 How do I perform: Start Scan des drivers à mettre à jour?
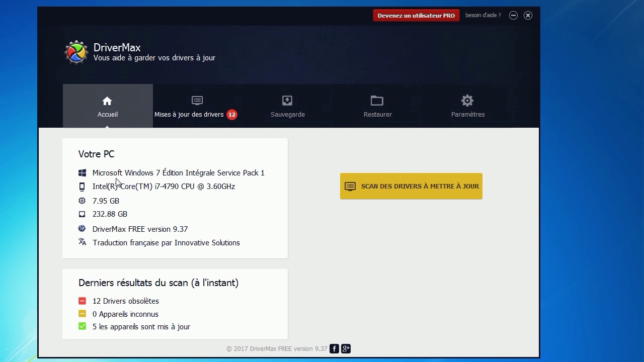point(411,186)
